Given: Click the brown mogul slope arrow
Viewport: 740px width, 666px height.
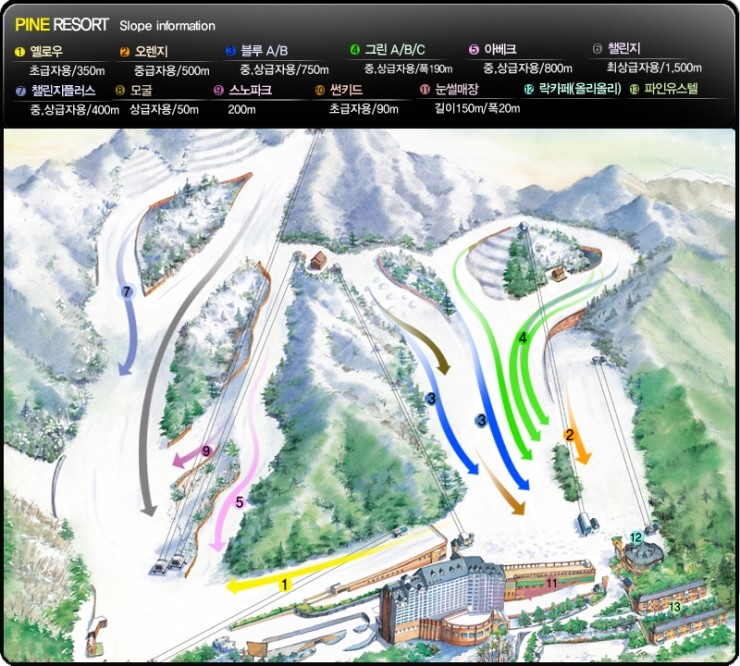Looking at the screenshot, I should click(x=418, y=340).
